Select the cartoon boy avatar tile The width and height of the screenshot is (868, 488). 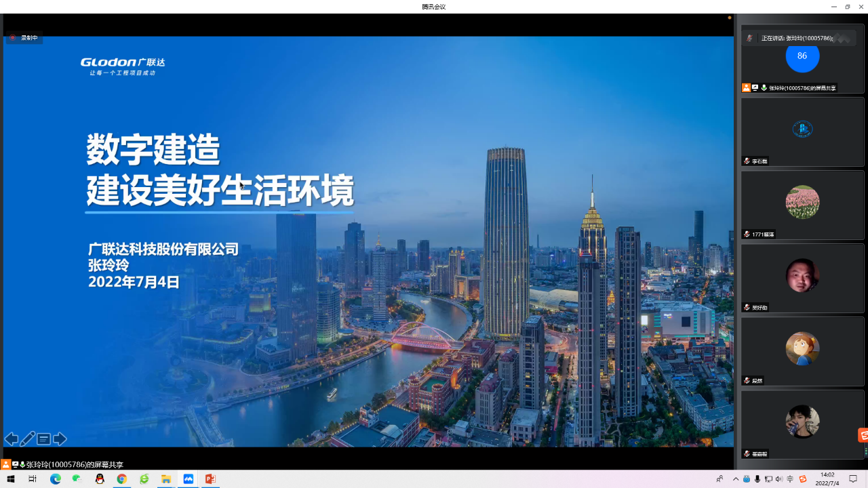[x=802, y=348]
